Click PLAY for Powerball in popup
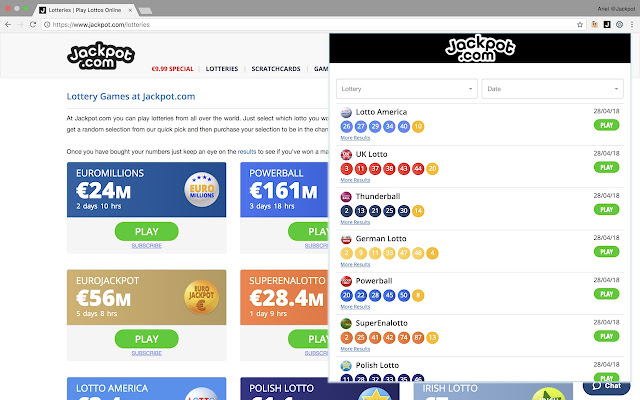This screenshot has height=400, width=640. point(607,294)
